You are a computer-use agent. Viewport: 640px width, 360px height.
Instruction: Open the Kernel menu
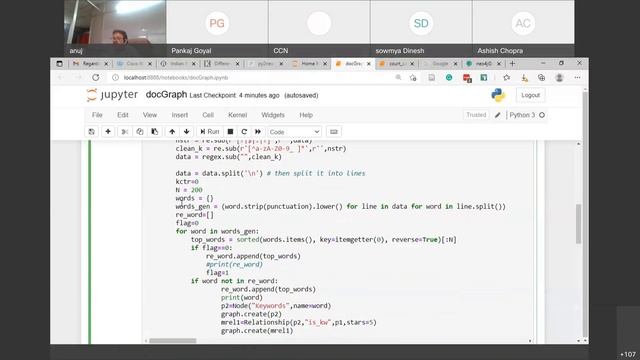coord(238,115)
